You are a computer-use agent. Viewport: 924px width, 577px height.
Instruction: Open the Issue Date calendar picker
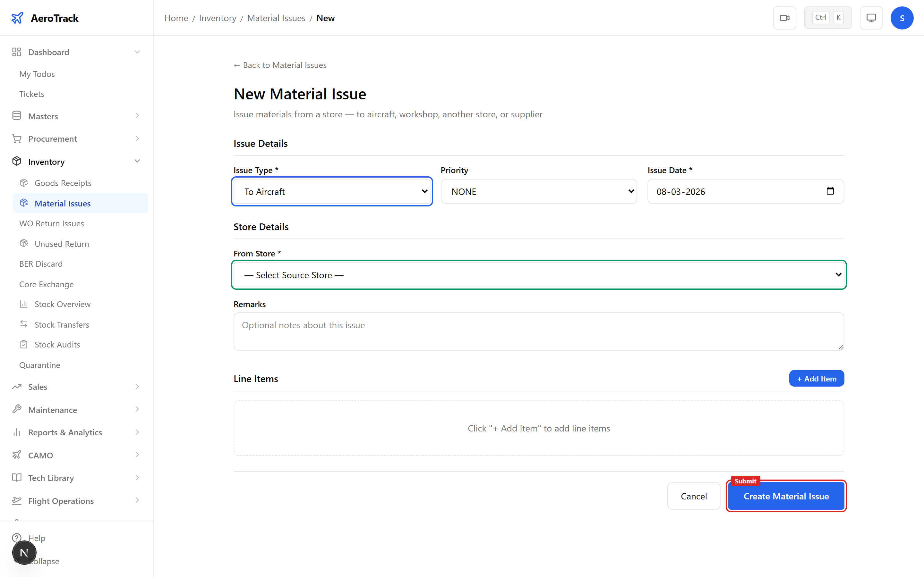(830, 191)
